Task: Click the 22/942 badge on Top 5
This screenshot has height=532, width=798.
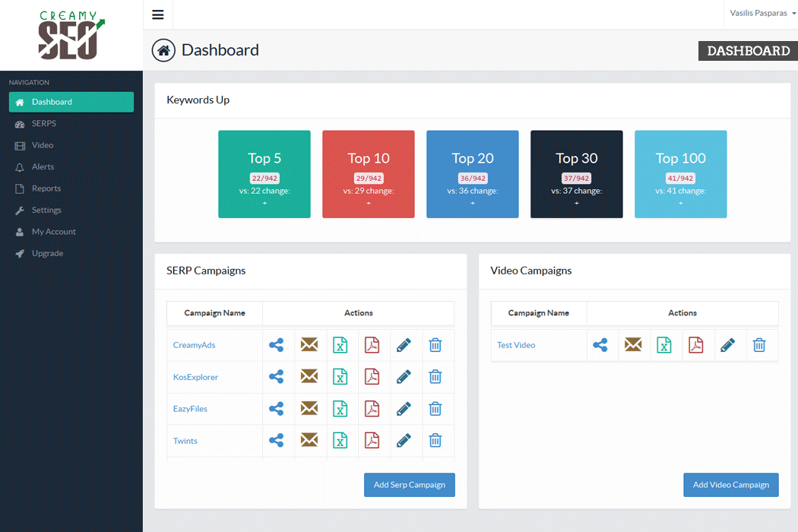Action: point(264,178)
